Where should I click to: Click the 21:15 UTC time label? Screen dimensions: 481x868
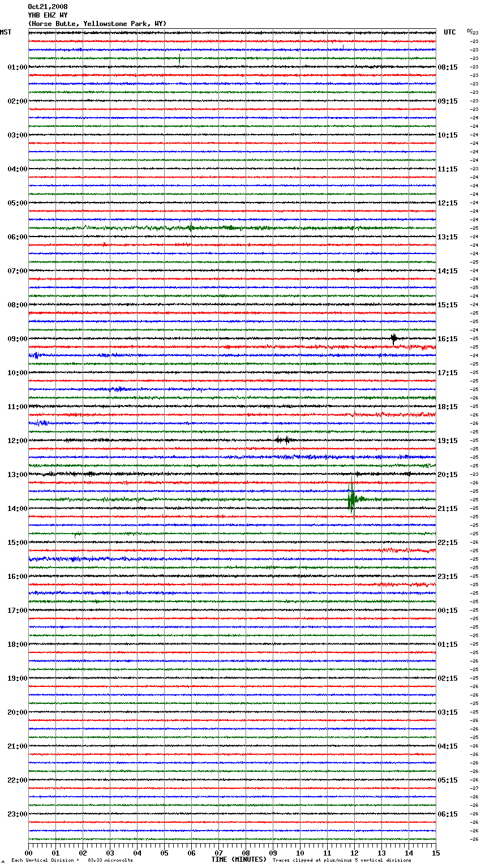click(448, 509)
